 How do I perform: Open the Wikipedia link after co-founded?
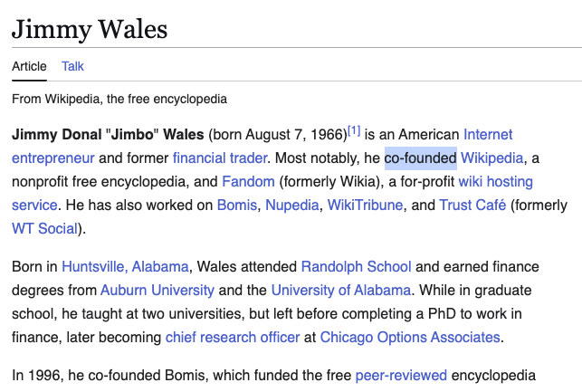point(491,158)
